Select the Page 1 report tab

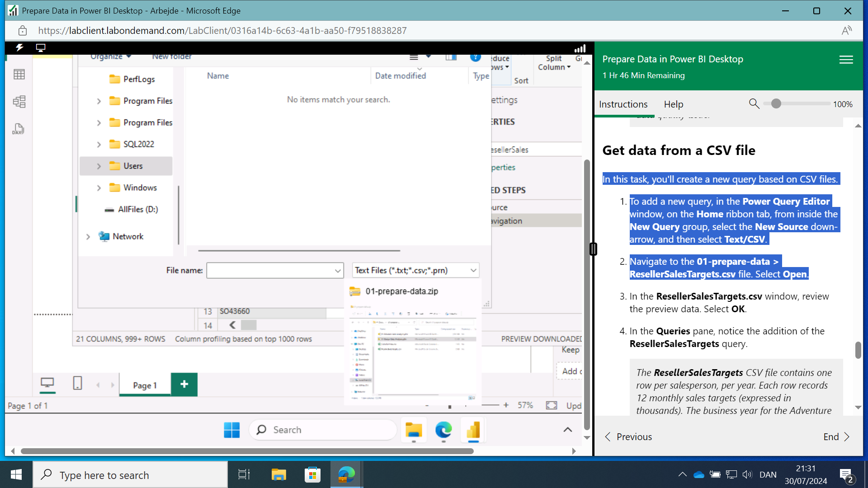click(145, 385)
